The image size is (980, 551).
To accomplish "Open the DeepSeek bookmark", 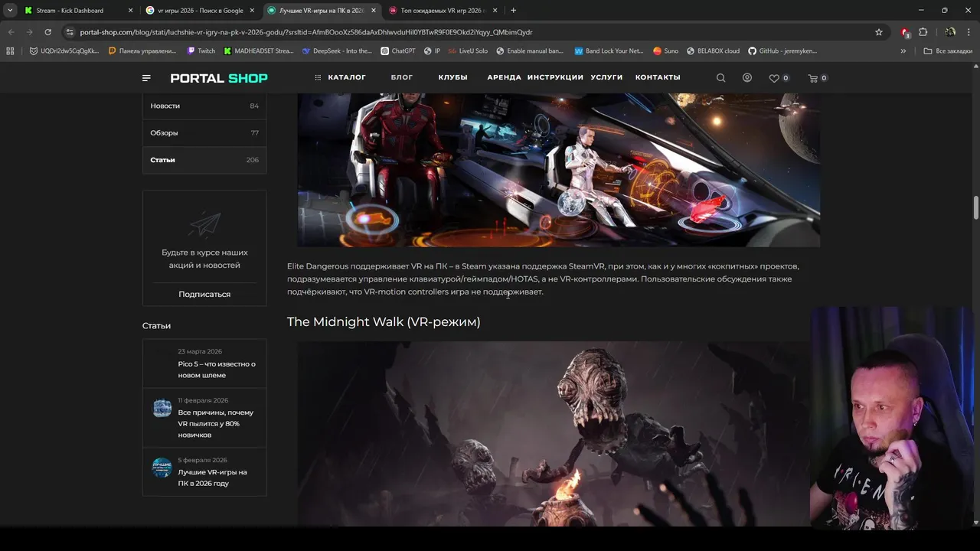I will [x=337, y=51].
